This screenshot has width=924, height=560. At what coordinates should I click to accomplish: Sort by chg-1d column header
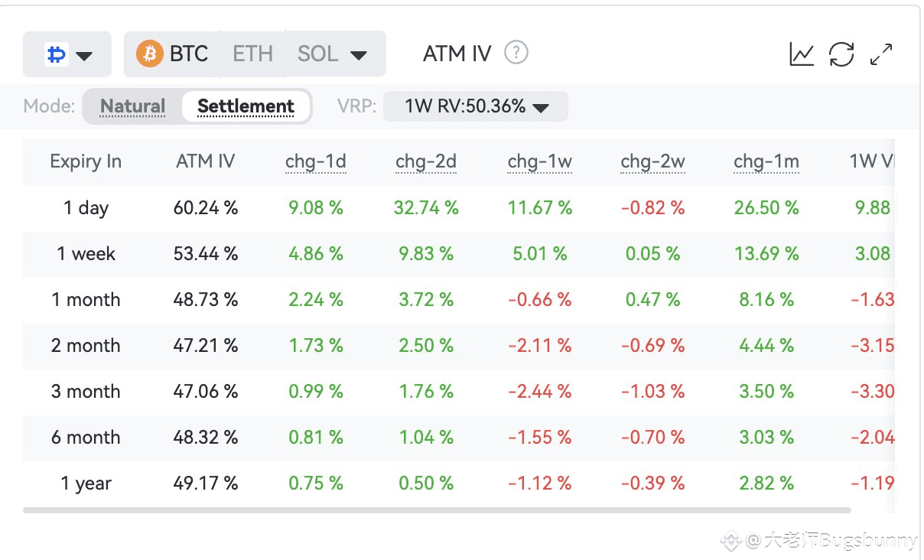point(315,161)
